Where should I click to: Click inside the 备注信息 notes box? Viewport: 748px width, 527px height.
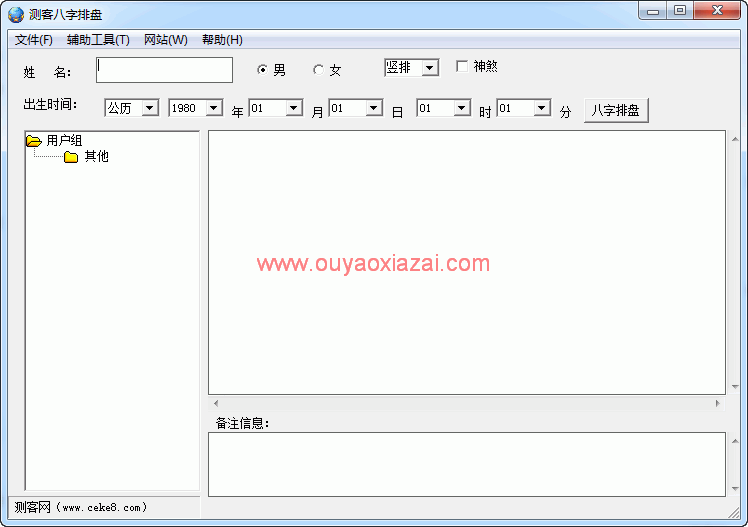[467, 465]
